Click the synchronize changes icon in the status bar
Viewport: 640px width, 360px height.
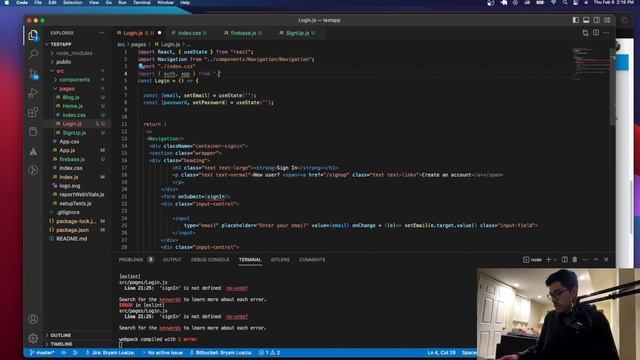pyautogui.click(x=63, y=353)
